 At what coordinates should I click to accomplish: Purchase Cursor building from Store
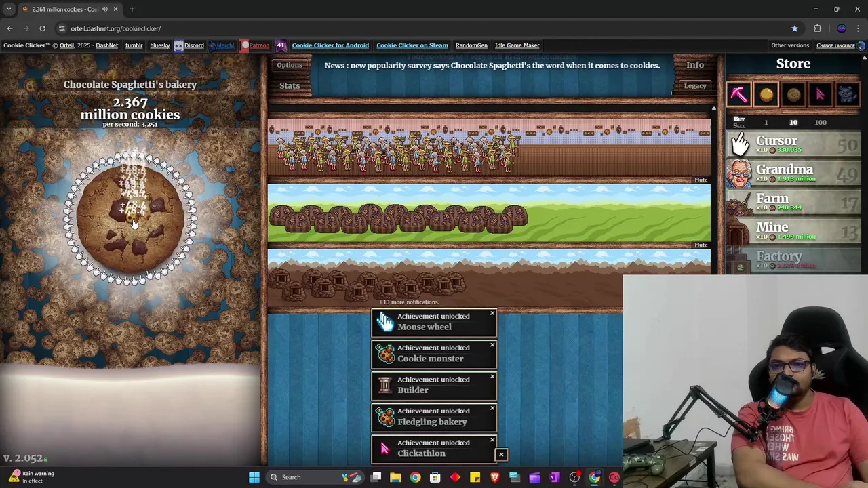pyautogui.click(x=793, y=144)
